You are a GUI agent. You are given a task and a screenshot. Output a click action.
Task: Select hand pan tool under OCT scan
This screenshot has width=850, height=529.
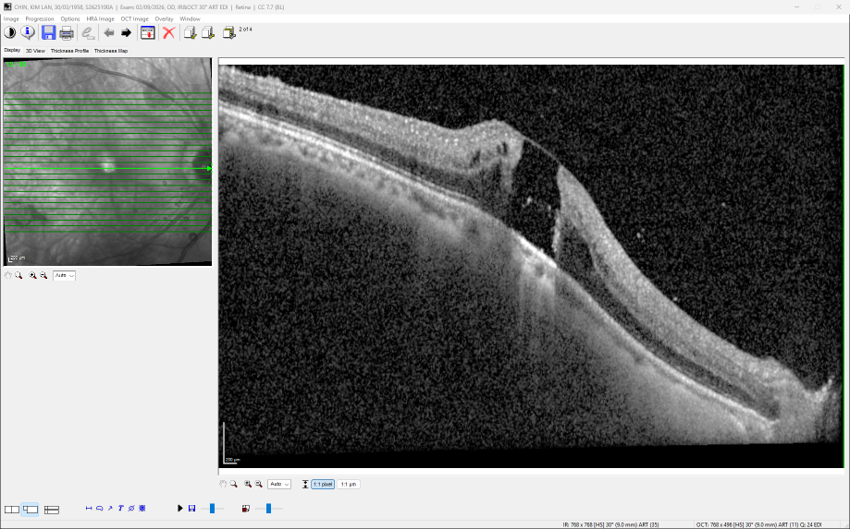pos(223,484)
